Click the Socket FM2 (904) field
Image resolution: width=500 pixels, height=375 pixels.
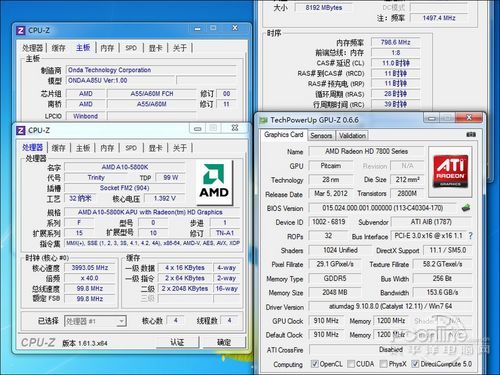(x=125, y=188)
